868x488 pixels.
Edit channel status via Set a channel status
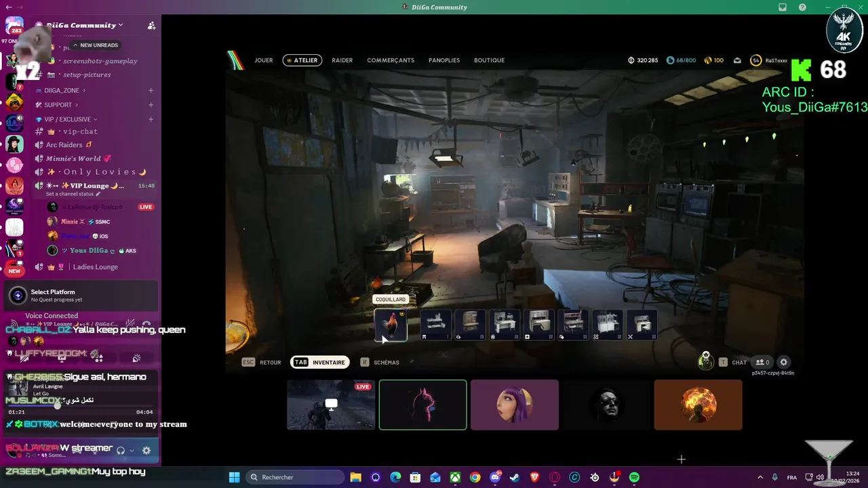(x=73, y=194)
